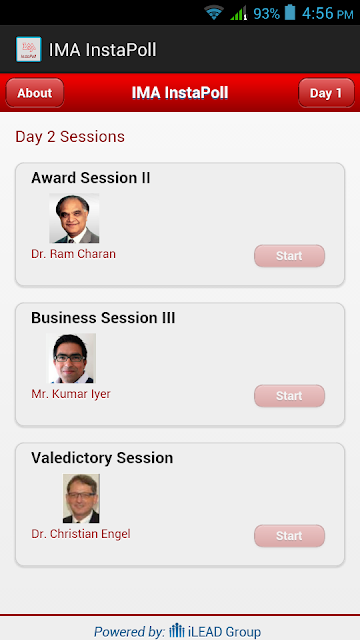
Task: Select the Dr. Christian Engel name link
Action: pos(81,534)
